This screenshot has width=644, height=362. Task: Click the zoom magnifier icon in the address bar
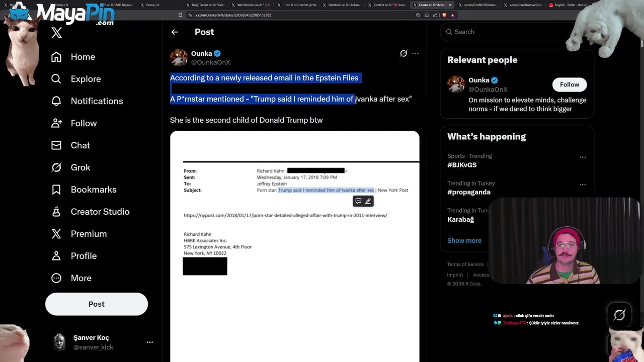(418, 15)
